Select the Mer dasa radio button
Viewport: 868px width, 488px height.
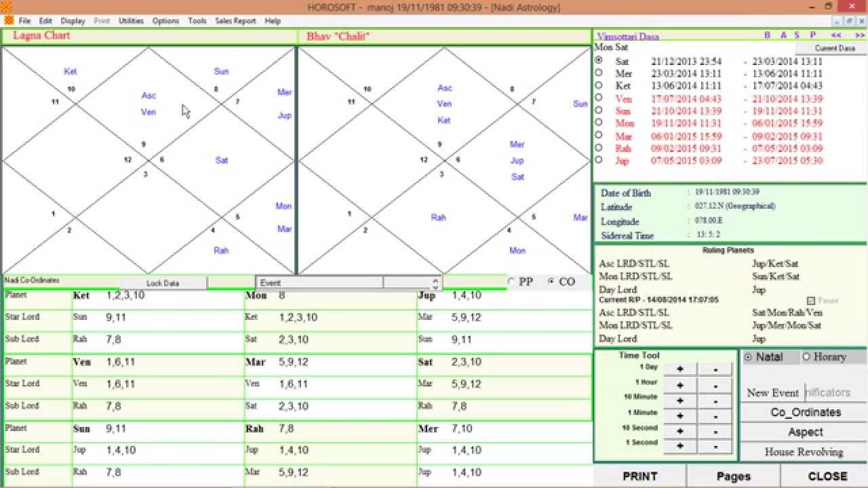click(599, 72)
